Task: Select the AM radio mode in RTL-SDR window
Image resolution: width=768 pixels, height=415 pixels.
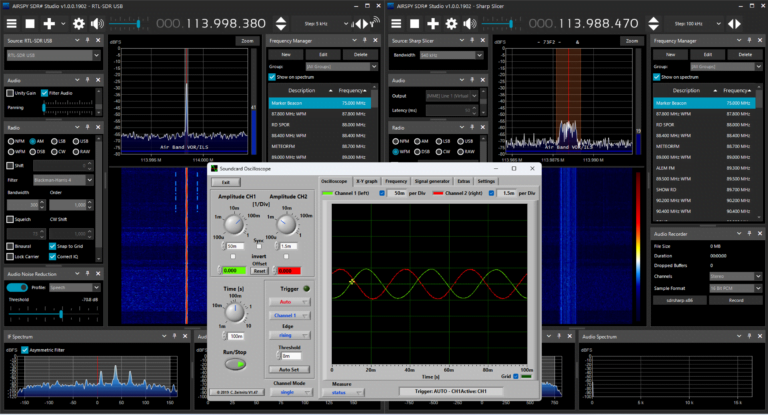Action: coord(32,141)
